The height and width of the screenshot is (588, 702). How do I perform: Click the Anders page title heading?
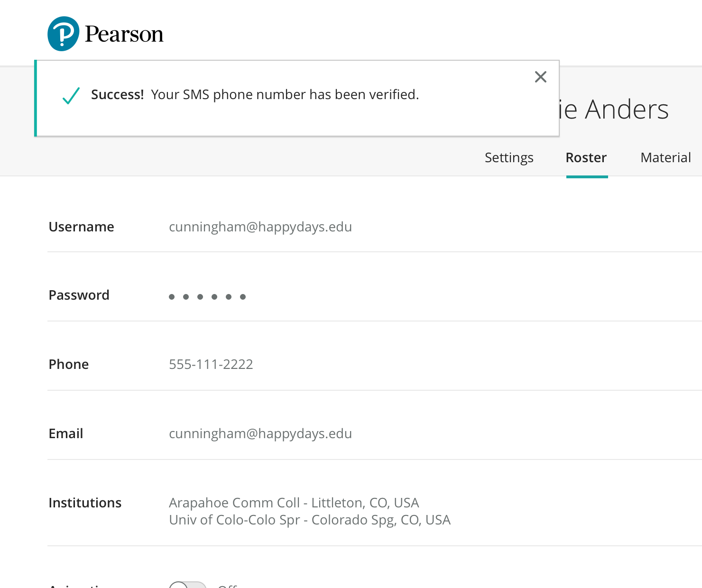[x=614, y=110]
